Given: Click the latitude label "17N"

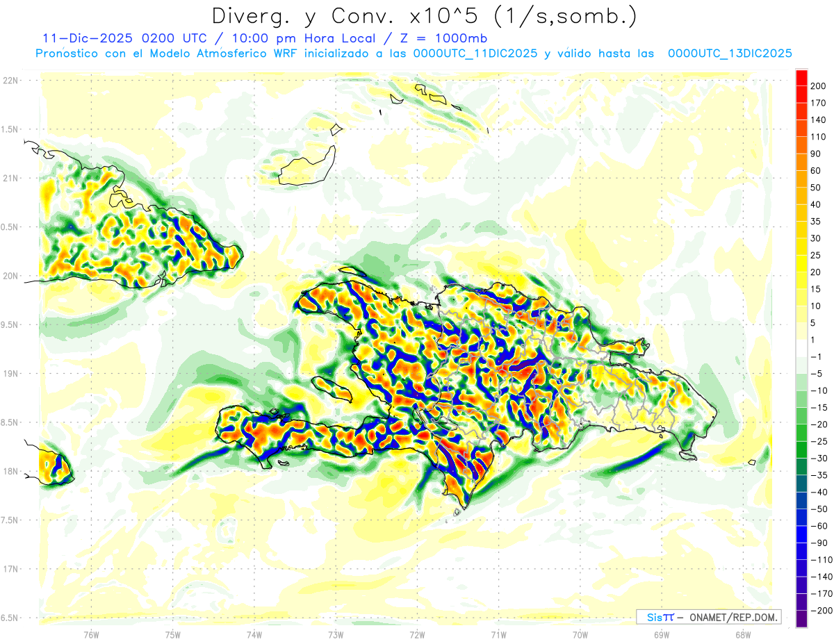Looking at the screenshot, I should [10, 569].
